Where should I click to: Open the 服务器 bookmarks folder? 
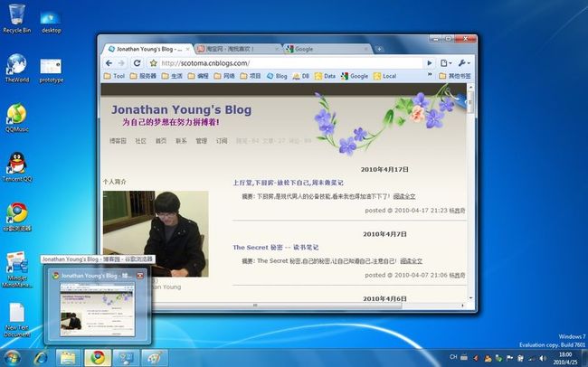tap(143, 76)
